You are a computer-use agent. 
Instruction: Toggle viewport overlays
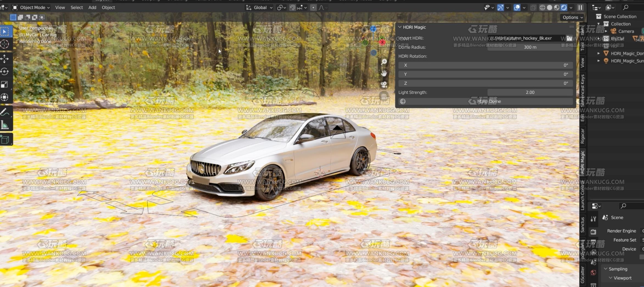coord(517,8)
